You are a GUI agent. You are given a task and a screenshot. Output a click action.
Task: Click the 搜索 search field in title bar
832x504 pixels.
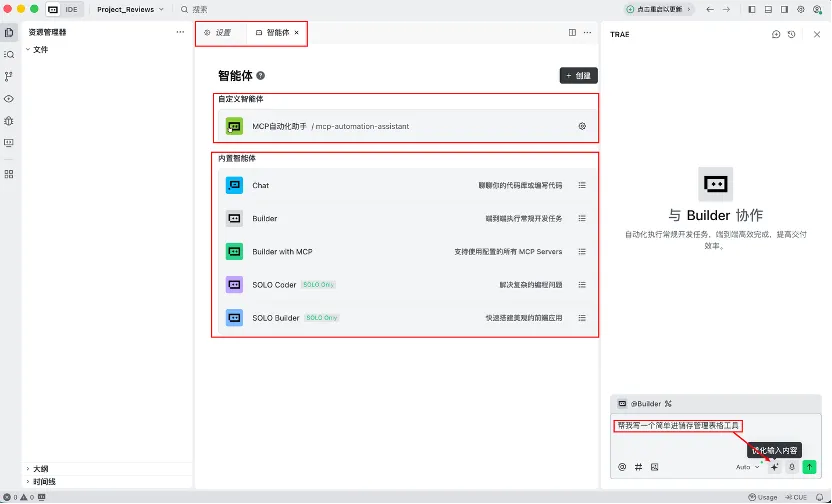tap(194, 10)
